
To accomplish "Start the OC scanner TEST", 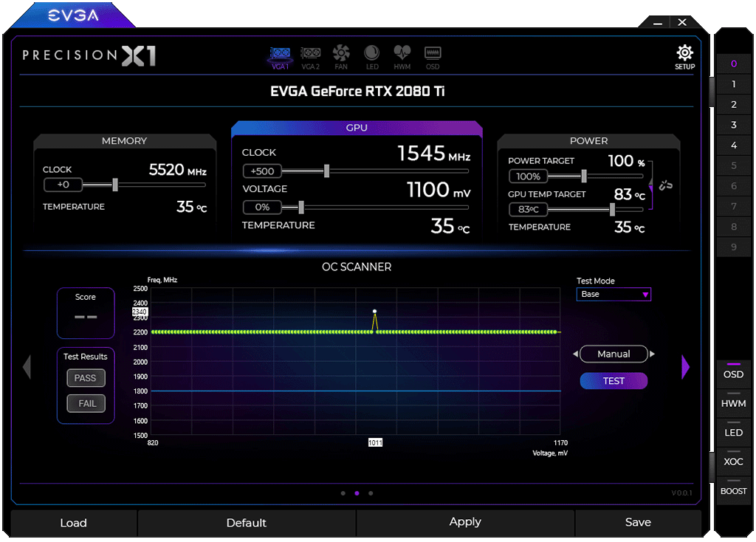I will (614, 381).
